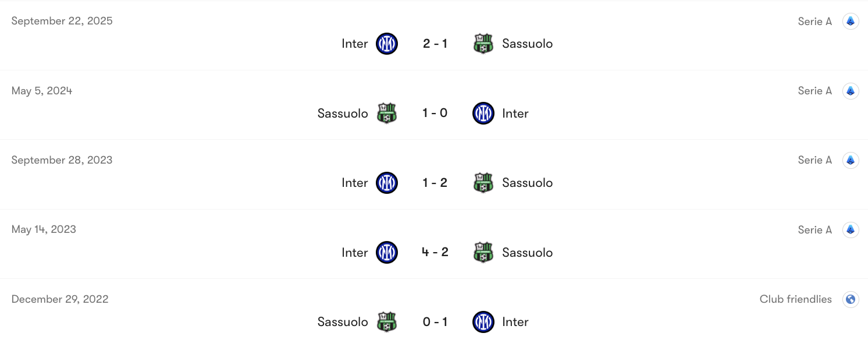Click the 2-1 score of the latest match
Image resolution: width=868 pixels, height=340 pixels.
435,44
